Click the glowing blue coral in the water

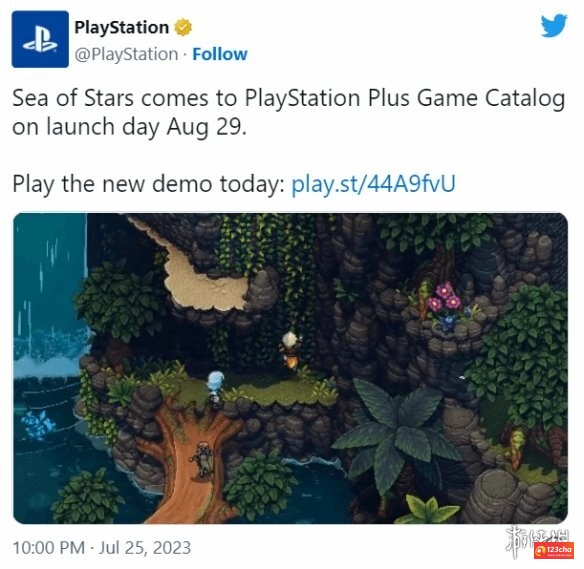pos(38,424)
